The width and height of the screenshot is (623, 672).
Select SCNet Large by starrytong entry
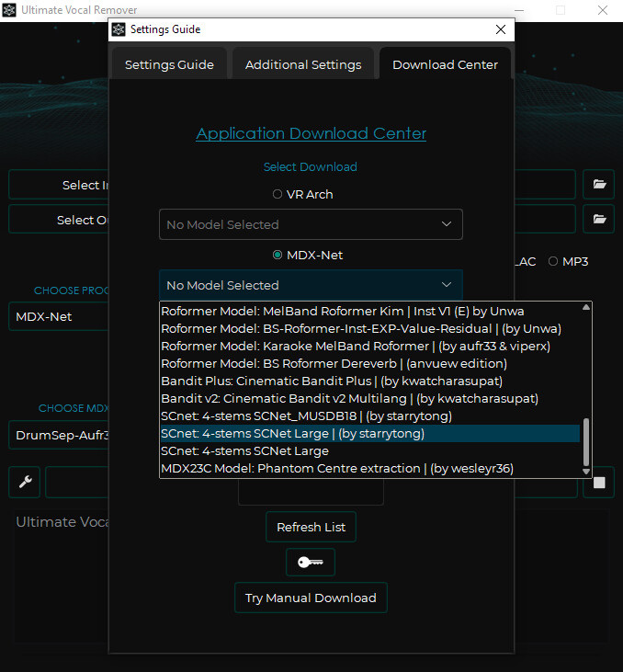[x=370, y=433]
